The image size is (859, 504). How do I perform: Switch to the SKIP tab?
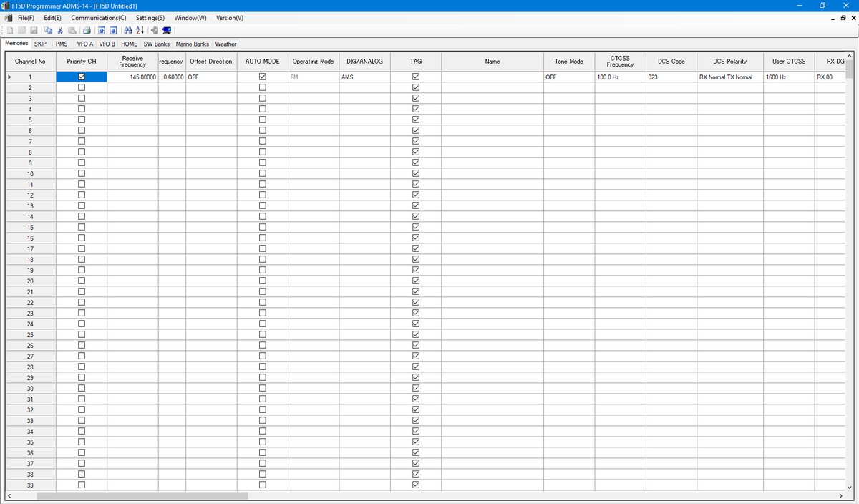coord(40,44)
